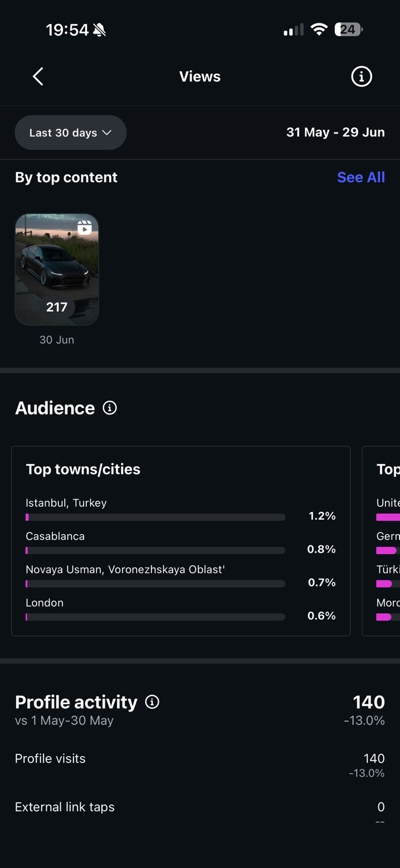Open the Last 30 days dropdown
Screen dimensions: 400x868
coord(71,132)
